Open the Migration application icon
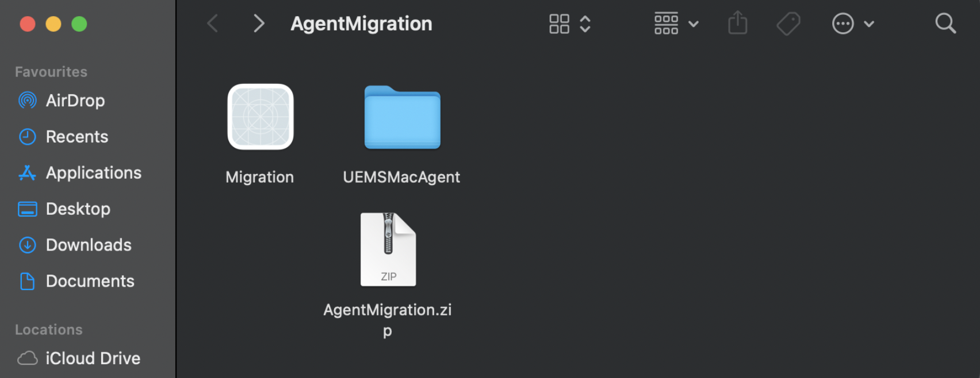The width and height of the screenshot is (980, 378). coord(260,117)
